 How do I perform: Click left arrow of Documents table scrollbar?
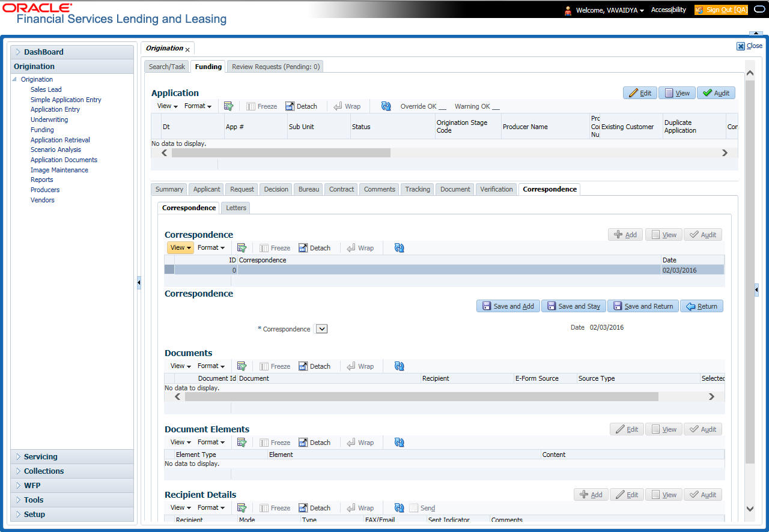click(177, 397)
